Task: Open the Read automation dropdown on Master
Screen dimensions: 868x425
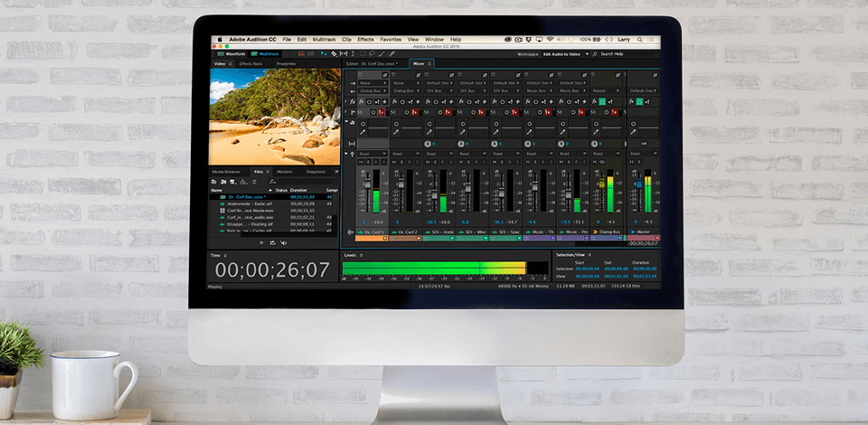Action: (x=643, y=154)
